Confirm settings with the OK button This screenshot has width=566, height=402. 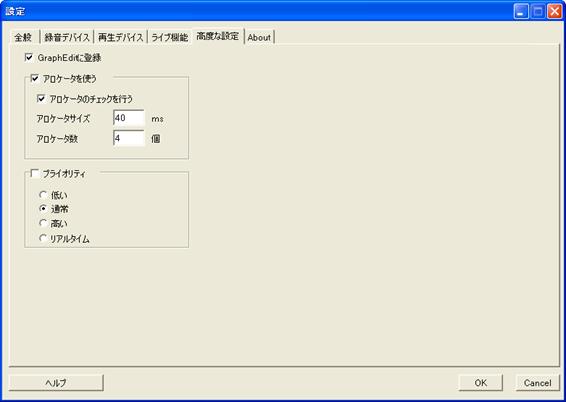pos(480,383)
